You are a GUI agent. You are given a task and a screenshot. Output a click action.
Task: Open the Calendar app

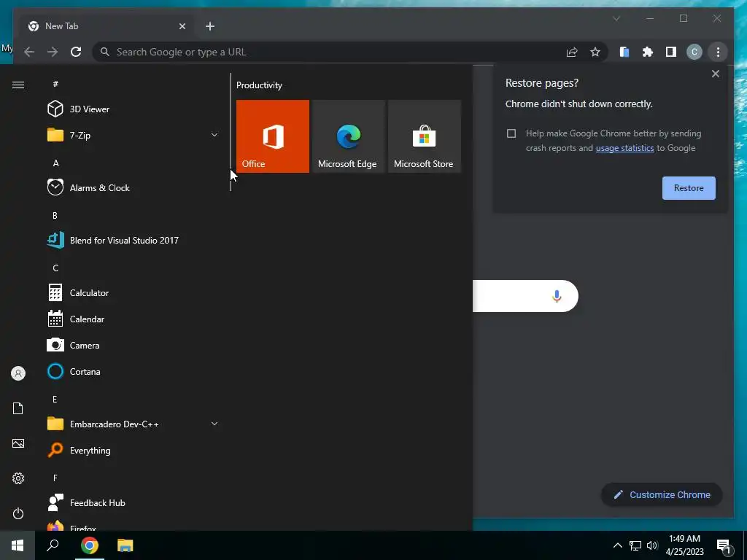(x=133, y=319)
